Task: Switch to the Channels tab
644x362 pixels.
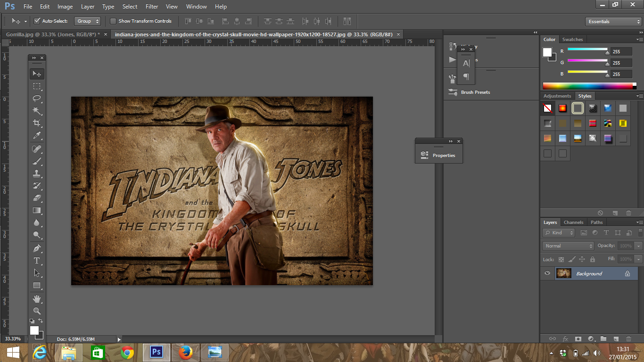Action: tap(573, 222)
